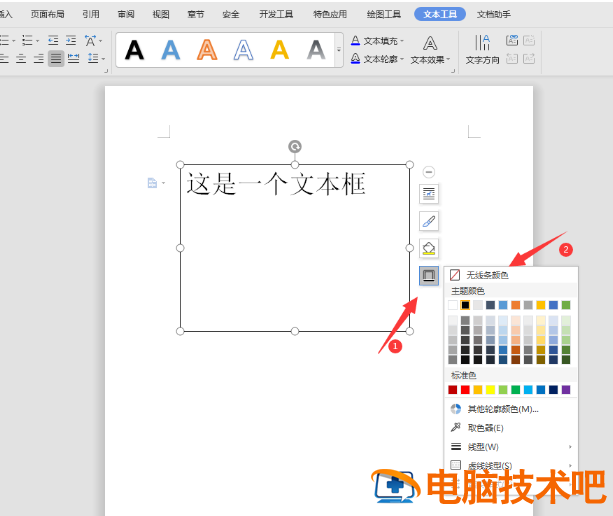The height and width of the screenshot is (516, 613).
Task: Open the 线型(W) line style submenu
Action: click(x=511, y=447)
